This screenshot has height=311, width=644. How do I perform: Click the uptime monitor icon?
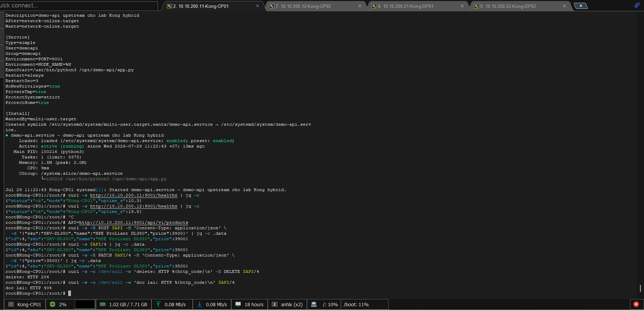pyautogui.click(x=238, y=304)
